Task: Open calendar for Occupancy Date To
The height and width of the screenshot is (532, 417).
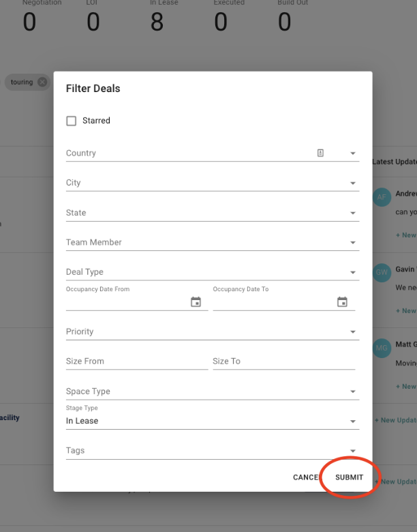Action: coord(342,301)
